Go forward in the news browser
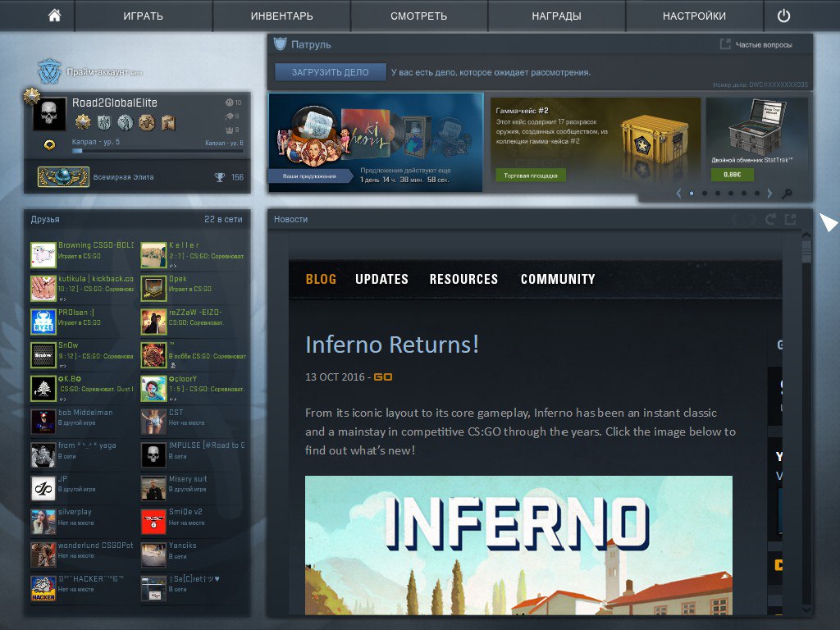This screenshot has height=630, width=840. click(752, 218)
